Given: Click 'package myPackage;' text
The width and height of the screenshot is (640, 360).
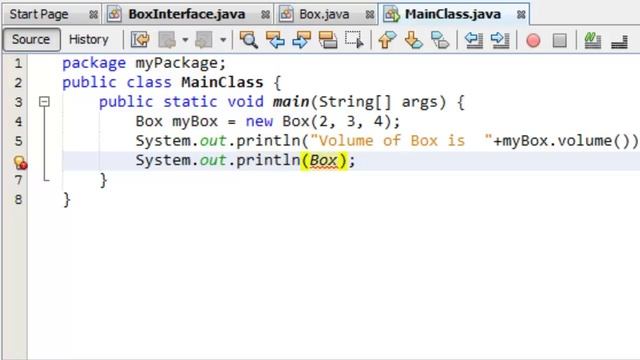Looking at the screenshot, I should click(144, 63).
